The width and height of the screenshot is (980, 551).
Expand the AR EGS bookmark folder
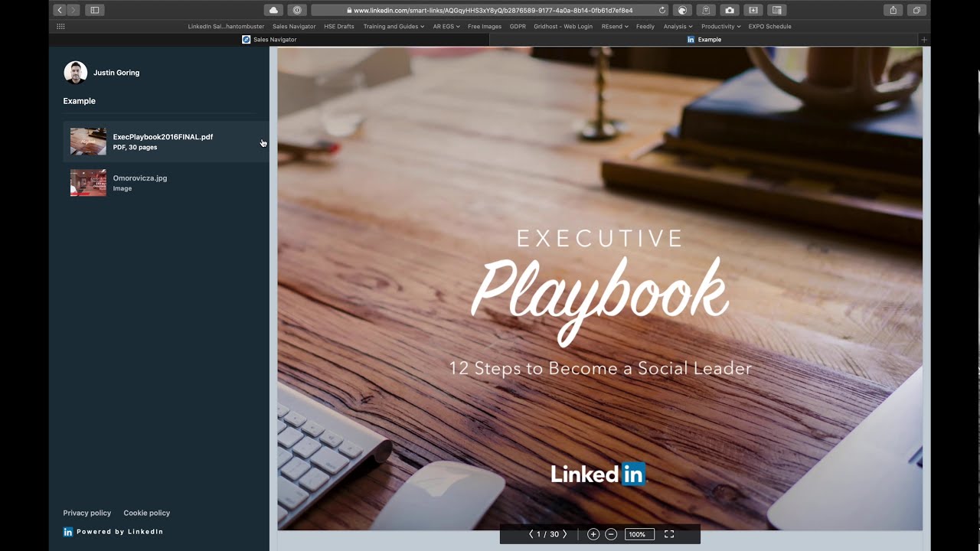tap(446, 26)
